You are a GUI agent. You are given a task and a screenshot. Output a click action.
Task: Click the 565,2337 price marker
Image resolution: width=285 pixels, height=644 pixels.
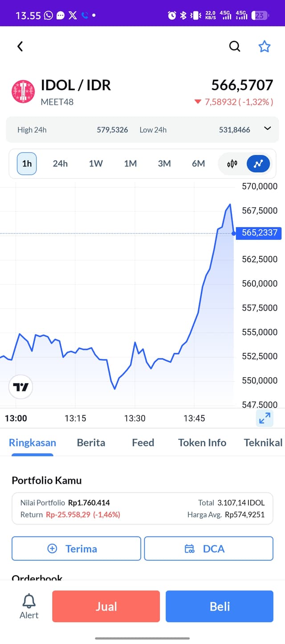(259, 233)
